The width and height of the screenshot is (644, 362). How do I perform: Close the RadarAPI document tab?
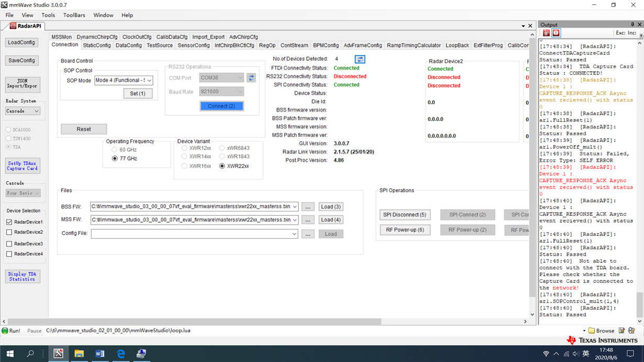click(530, 26)
